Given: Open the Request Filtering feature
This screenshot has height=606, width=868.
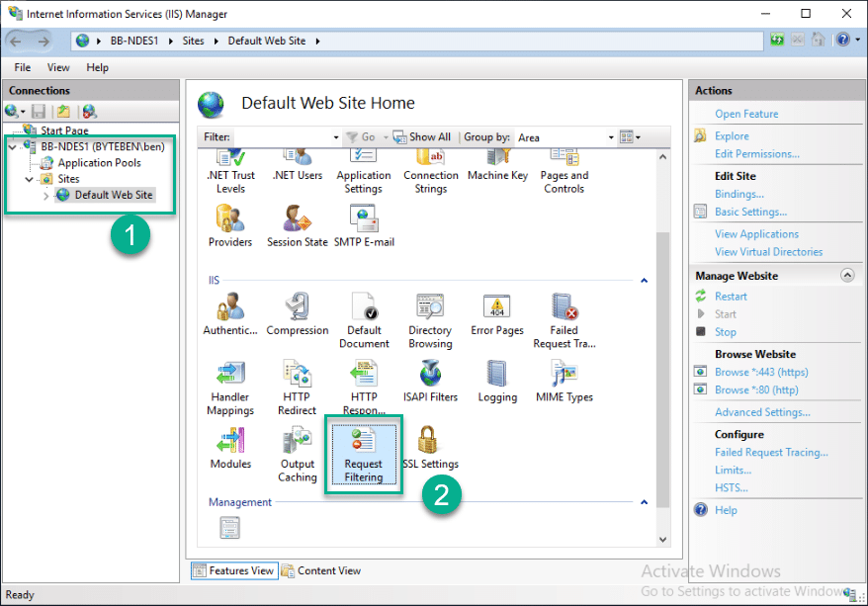Looking at the screenshot, I should (x=364, y=455).
